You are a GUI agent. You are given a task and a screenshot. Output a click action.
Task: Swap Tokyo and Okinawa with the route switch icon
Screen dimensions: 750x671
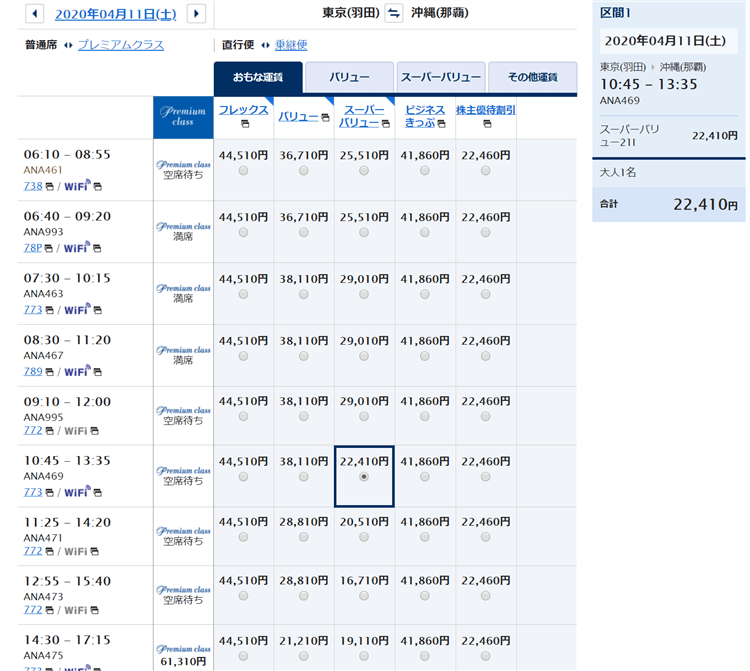393,13
